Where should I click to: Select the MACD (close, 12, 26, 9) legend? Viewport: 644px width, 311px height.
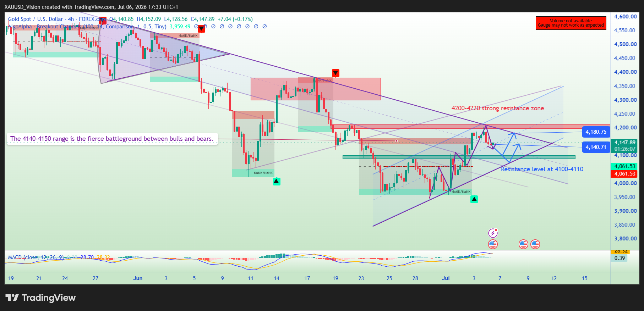tap(36, 257)
